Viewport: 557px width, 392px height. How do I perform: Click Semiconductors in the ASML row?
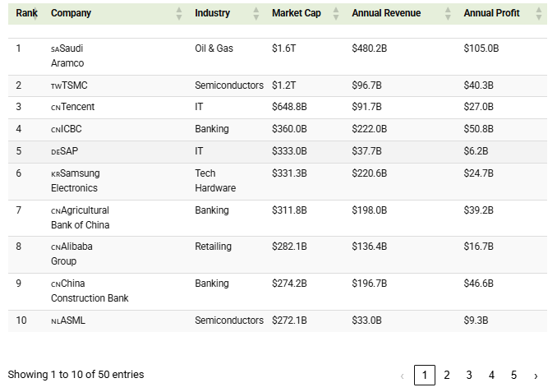pyautogui.click(x=229, y=321)
